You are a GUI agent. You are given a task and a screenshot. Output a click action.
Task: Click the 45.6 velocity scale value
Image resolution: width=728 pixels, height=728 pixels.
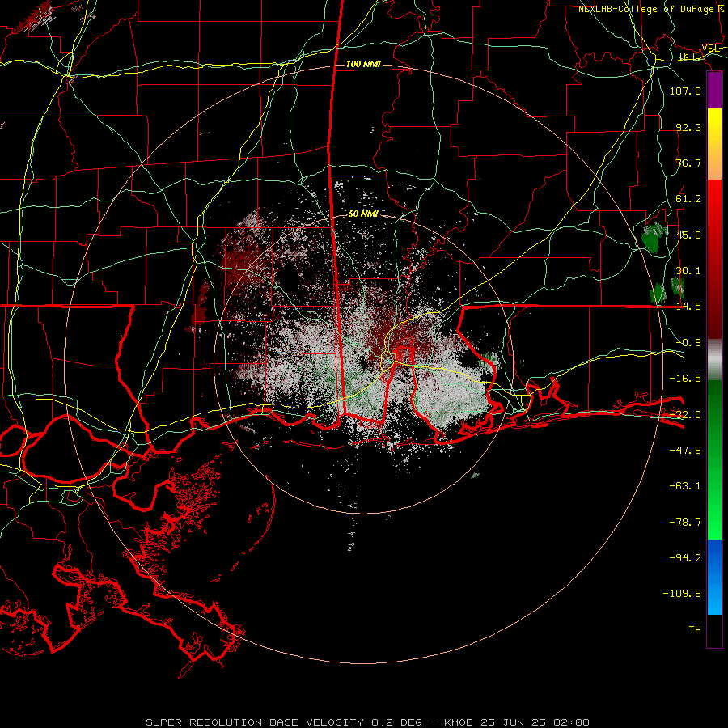click(688, 235)
